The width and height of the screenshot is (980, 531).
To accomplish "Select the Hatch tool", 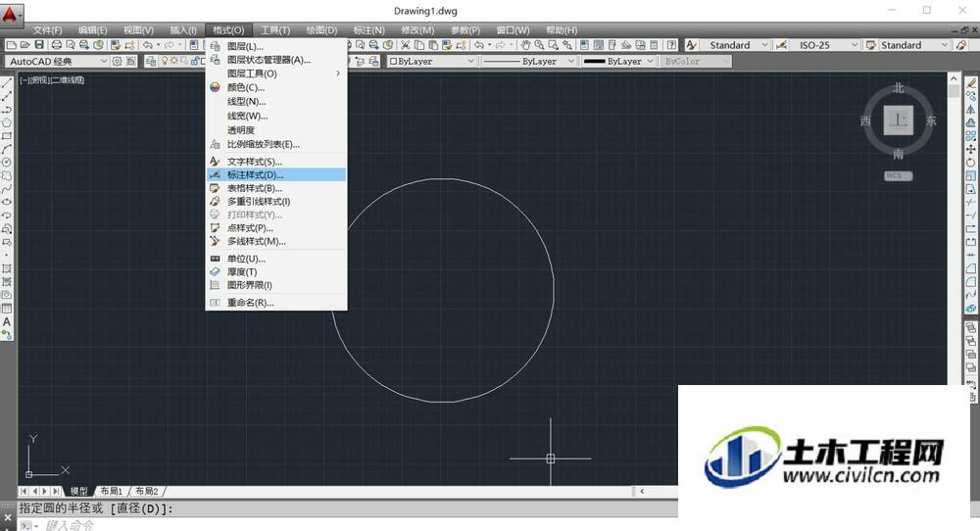I will 7,268.
